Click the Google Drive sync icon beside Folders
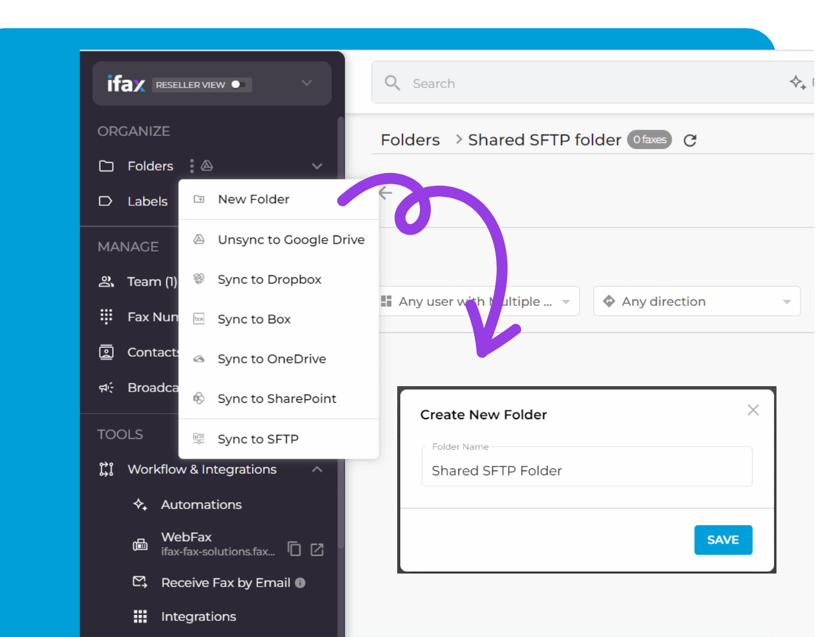The width and height of the screenshot is (840, 637). [207, 166]
